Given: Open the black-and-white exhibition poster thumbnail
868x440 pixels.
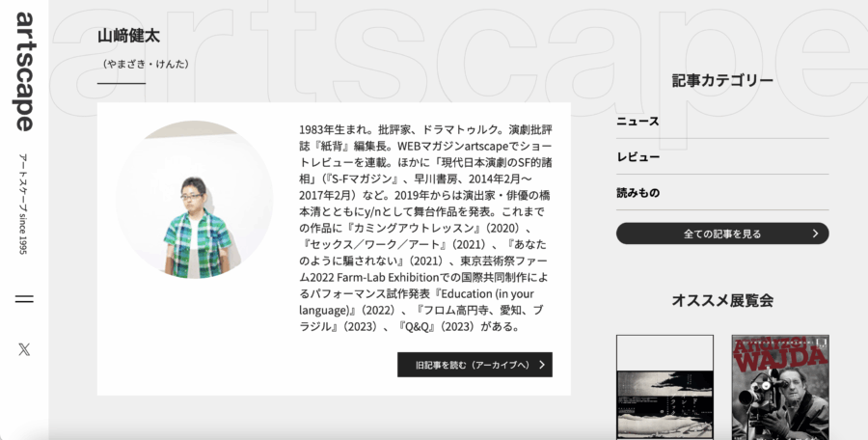Looking at the screenshot, I should [x=665, y=387].
